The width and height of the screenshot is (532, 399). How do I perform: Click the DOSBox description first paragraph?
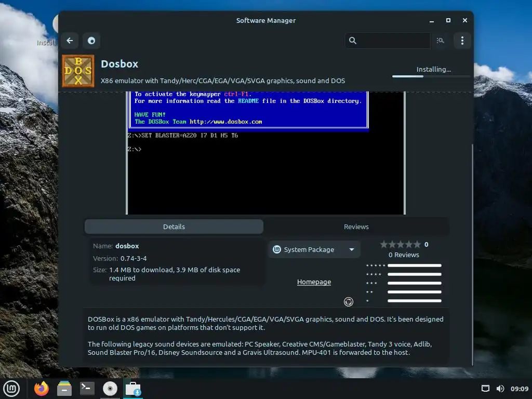(x=265, y=323)
